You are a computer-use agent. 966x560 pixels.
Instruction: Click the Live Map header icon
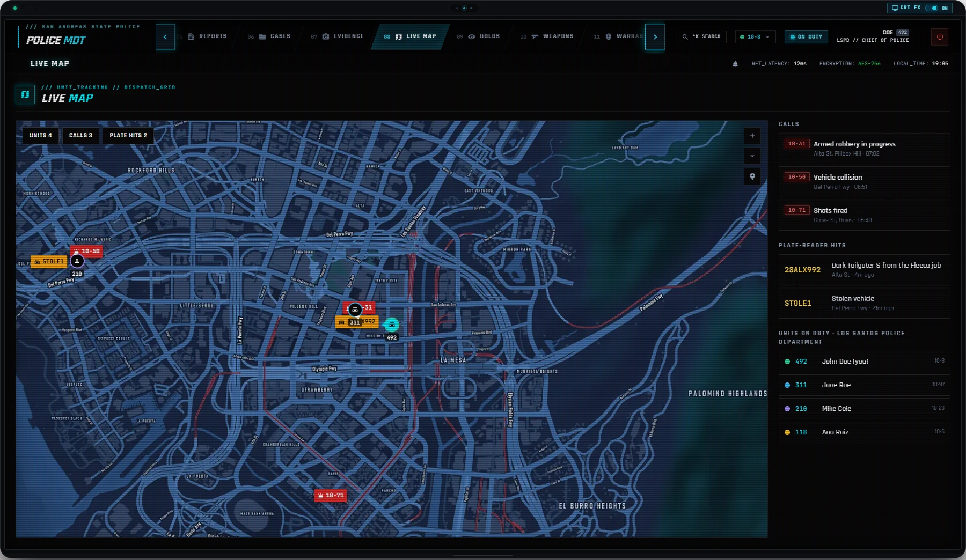pos(25,94)
